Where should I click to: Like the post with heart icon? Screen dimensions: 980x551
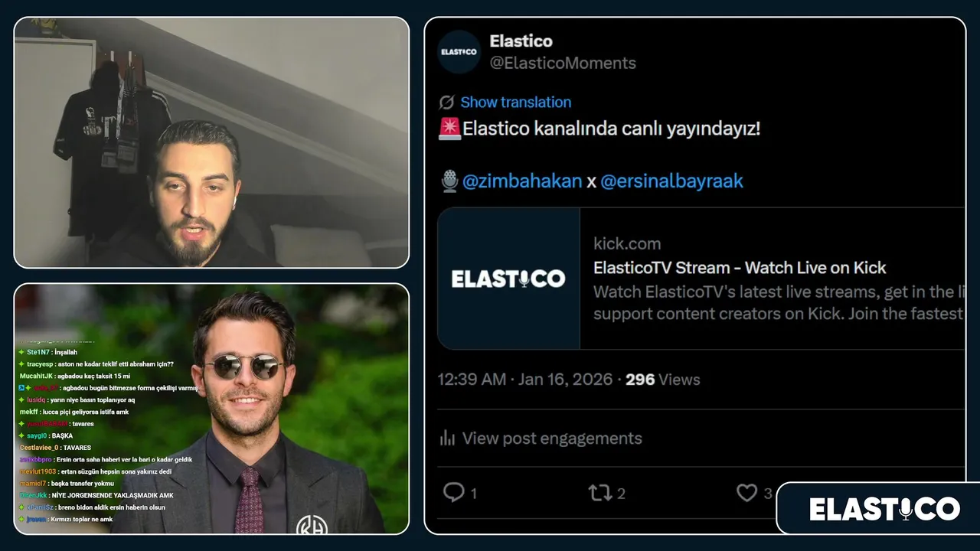(746, 493)
